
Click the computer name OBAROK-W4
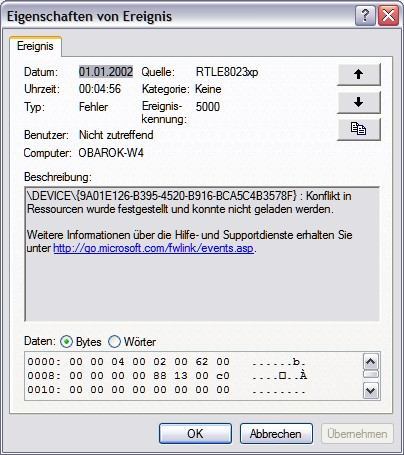[x=111, y=153]
